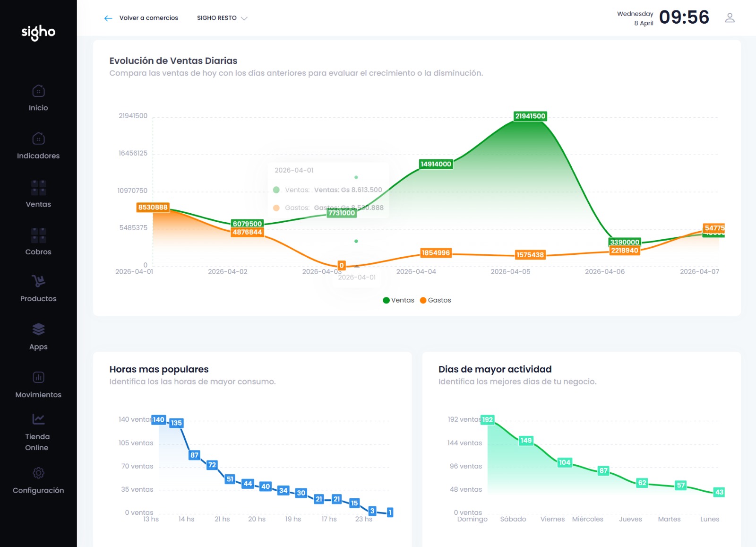Select the 192 Domingo data point
Viewport: 756px width, 547px height.
[x=487, y=419]
